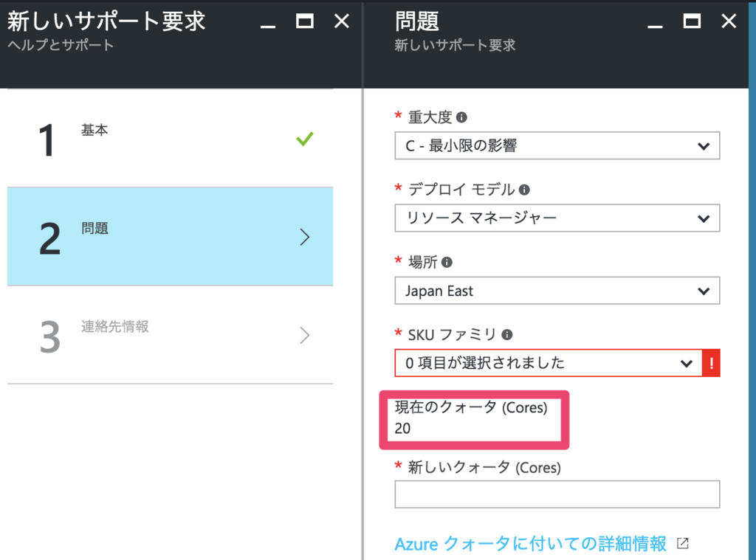The height and width of the screenshot is (560, 756).
Task: Minimize the 問題 panel
Action: (655, 24)
